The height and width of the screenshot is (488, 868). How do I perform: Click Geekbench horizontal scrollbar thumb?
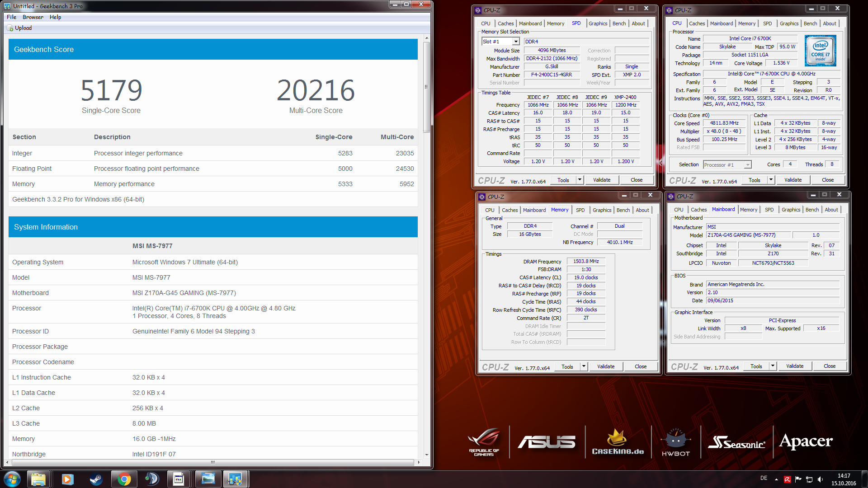[x=212, y=462]
